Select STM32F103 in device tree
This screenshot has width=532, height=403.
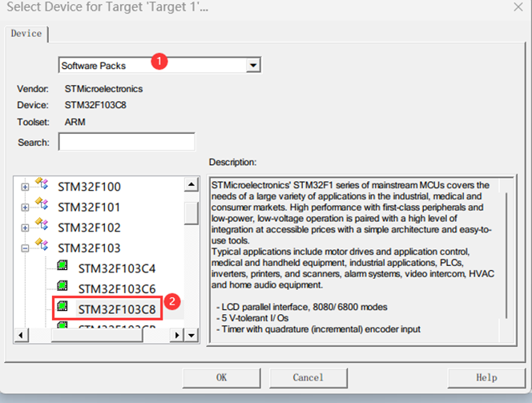pos(89,248)
